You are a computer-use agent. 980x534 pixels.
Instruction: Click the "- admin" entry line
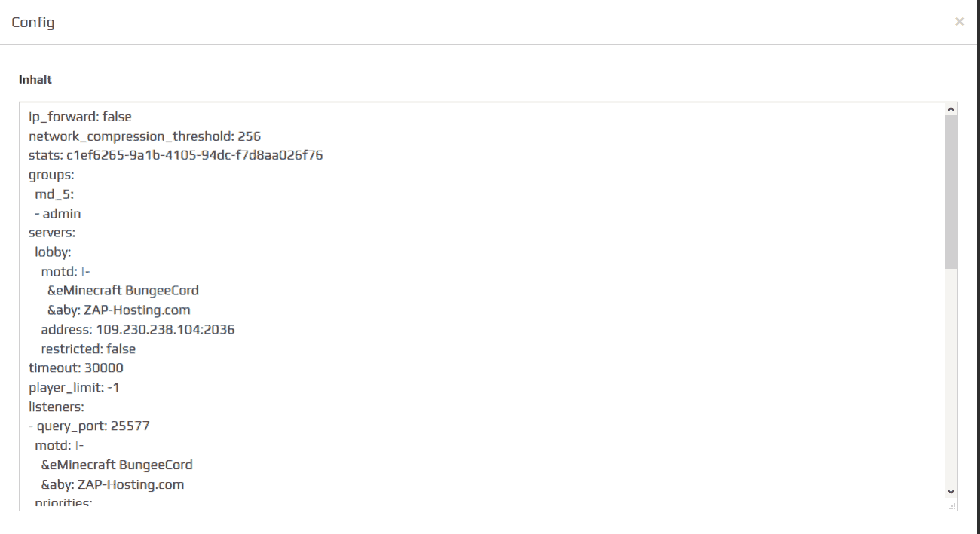(x=58, y=213)
